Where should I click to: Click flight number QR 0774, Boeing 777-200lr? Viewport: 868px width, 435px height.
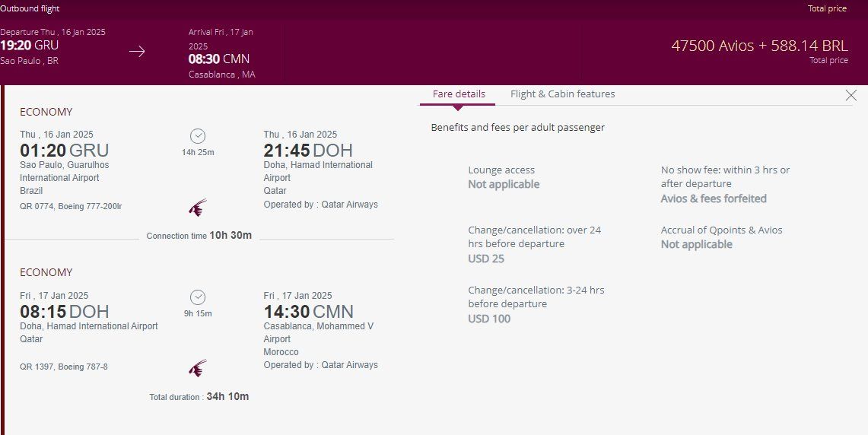point(71,206)
